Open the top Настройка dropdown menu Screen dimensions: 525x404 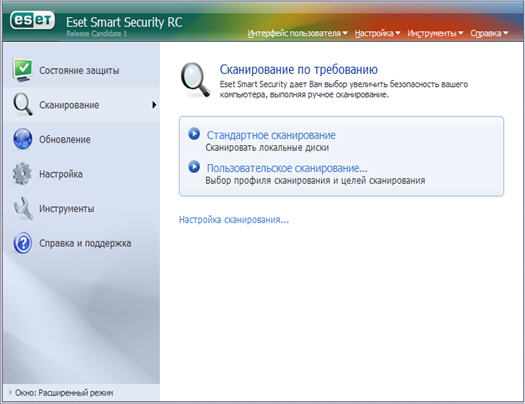(x=377, y=33)
